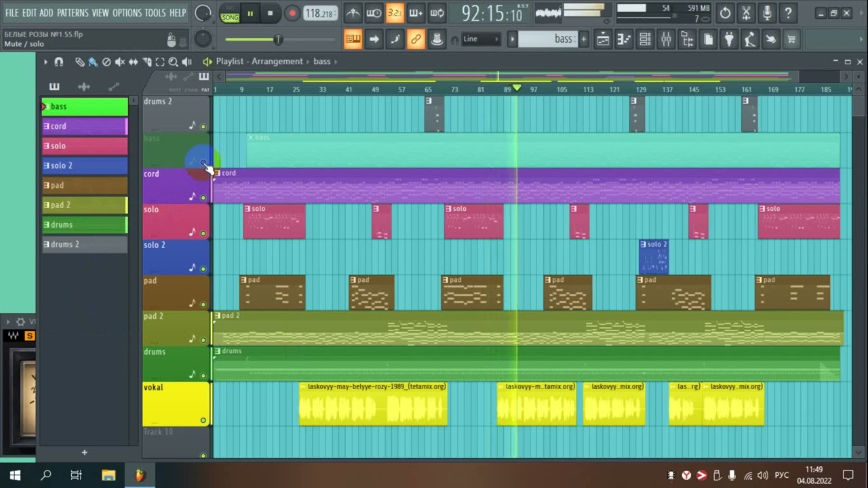Click the master volume knob
This screenshot has width=868, height=488.
coord(203,13)
